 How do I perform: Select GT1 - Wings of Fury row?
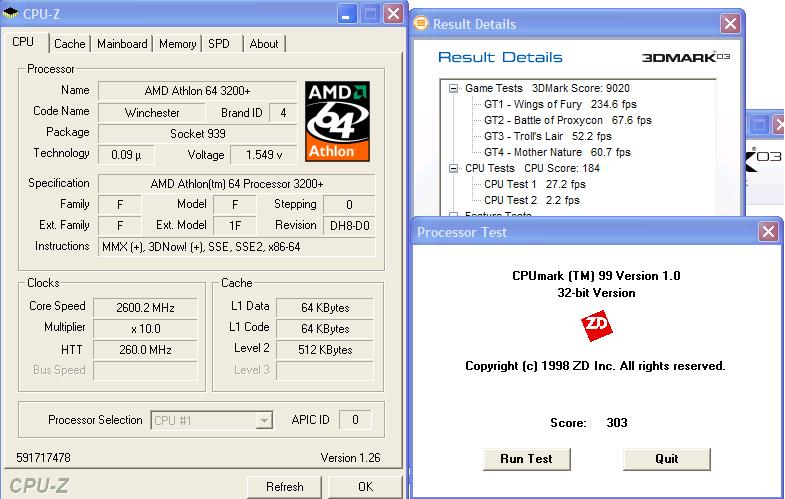click(560, 104)
